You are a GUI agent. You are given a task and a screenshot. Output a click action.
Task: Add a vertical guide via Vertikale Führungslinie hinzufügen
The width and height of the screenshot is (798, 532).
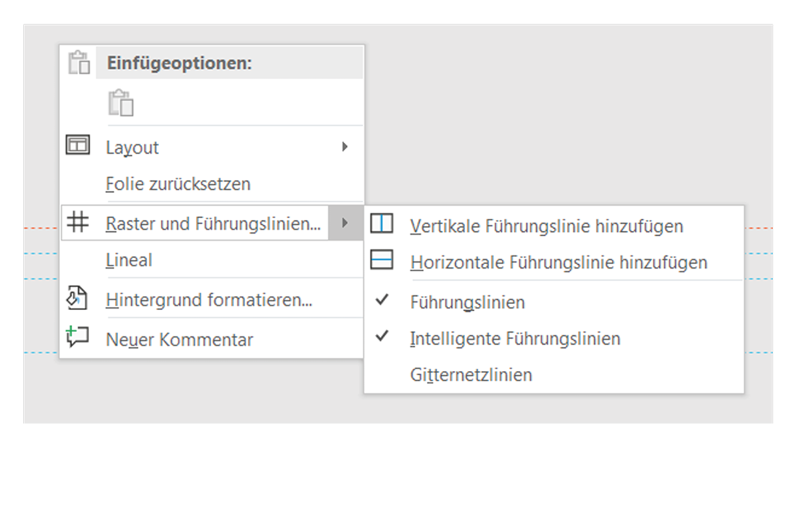(547, 226)
